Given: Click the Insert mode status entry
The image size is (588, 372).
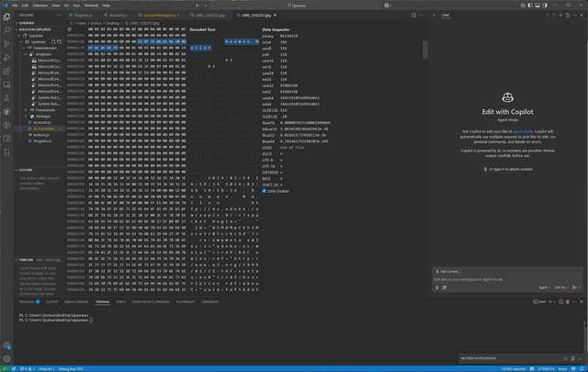Looking at the screenshot, I should pos(562,369).
